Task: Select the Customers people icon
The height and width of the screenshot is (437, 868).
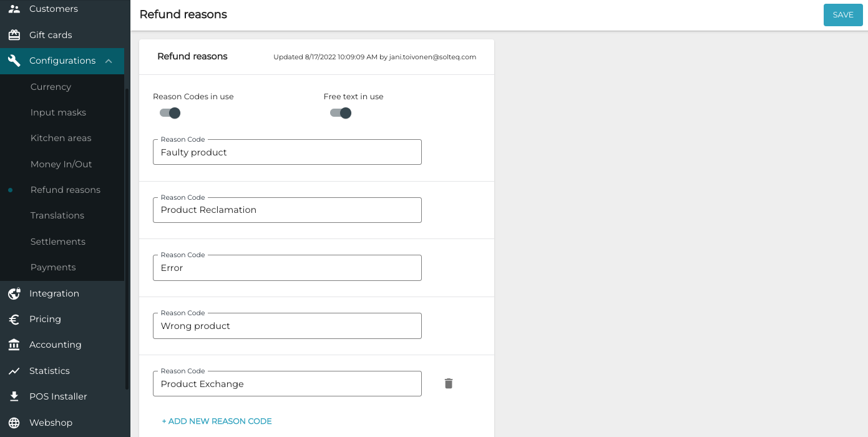Action: tap(14, 9)
